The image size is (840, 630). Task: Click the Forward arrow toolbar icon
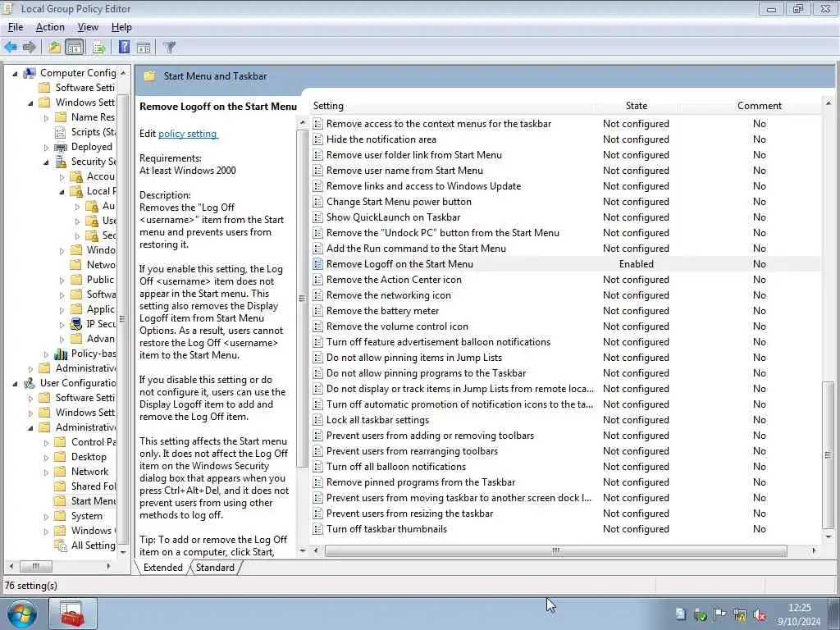(30, 47)
